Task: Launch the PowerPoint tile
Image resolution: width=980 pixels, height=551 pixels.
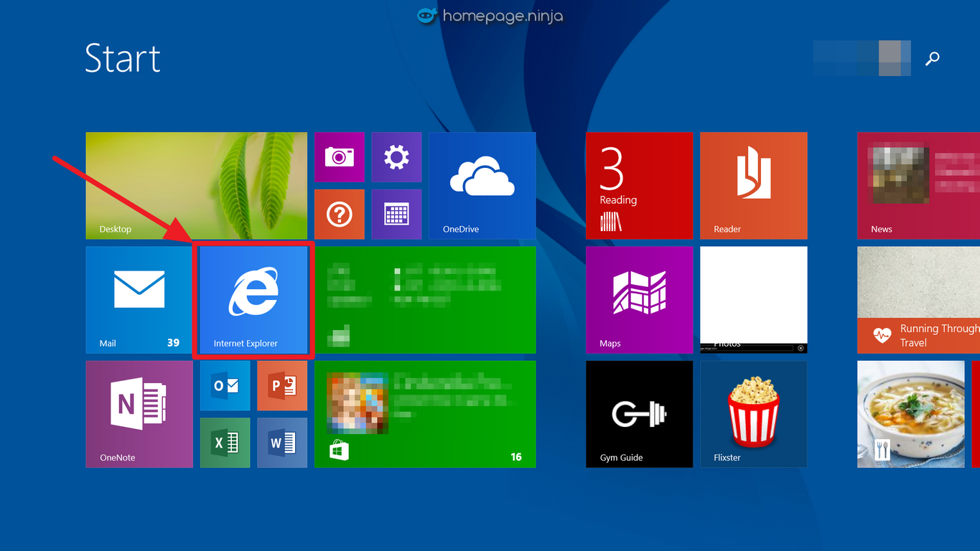Action: tap(282, 385)
